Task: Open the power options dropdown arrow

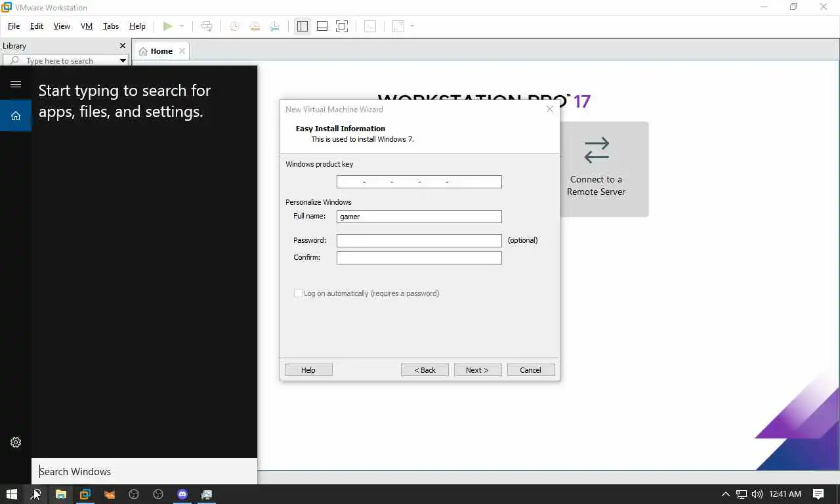Action: click(182, 26)
